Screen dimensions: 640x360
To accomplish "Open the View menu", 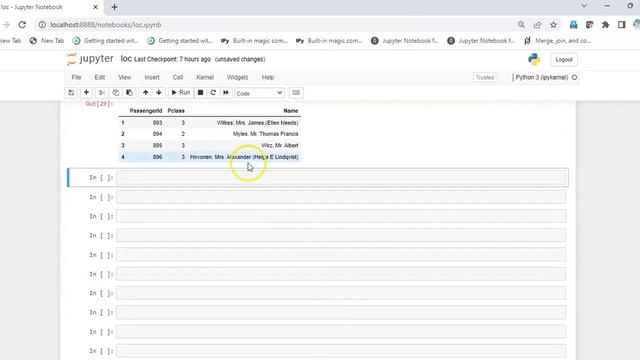I will point(124,77).
